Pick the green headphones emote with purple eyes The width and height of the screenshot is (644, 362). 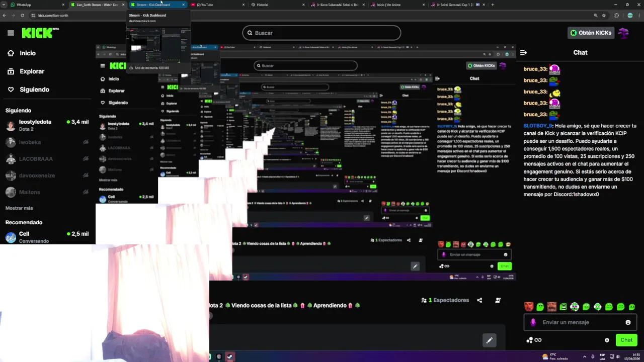click(575, 307)
